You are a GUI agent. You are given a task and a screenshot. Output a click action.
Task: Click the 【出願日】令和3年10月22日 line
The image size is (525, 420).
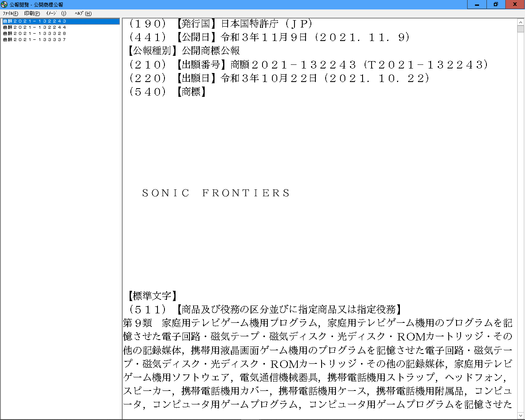pyautogui.click(x=279, y=78)
